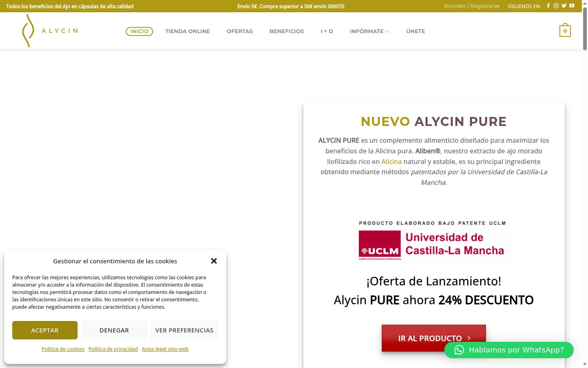Open the Facebook social icon
The width and height of the screenshot is (588, 368).
(x=548, y=6)
